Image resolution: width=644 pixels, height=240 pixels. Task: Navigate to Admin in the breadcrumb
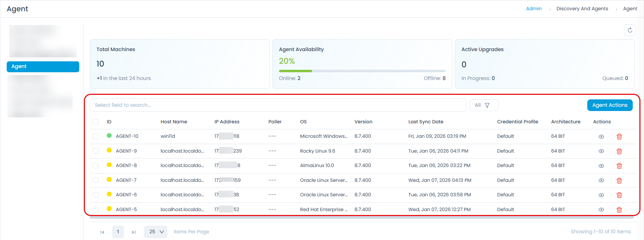click(x=534, y=9)
